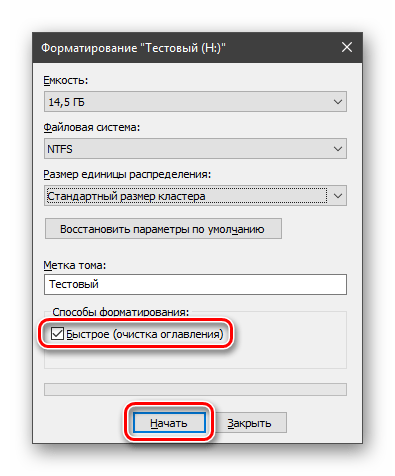Expand the Стандартный размер кластера dropdown
Image resolution: width=395 pixels, height=476 pixels.
coord(195,196)
